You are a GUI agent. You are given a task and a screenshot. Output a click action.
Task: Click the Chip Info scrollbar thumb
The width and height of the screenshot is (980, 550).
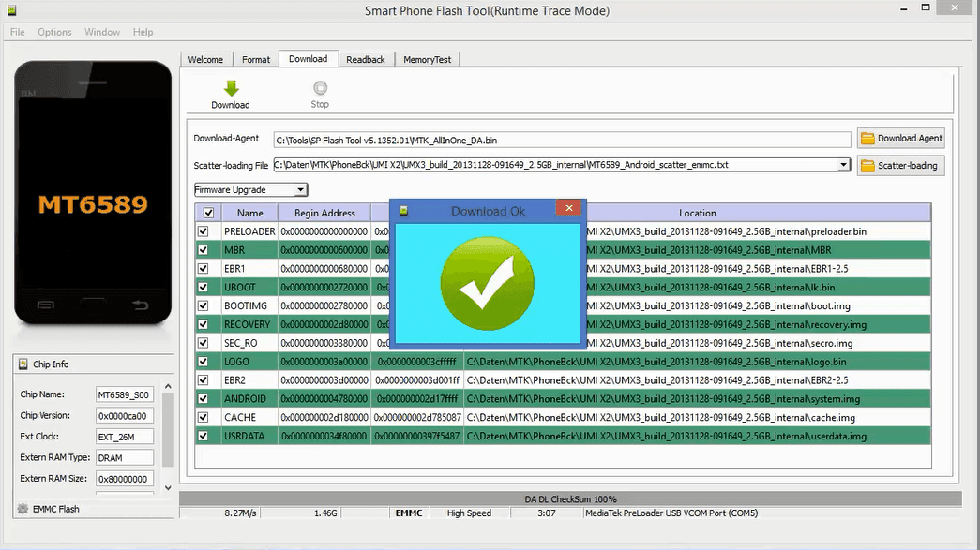[x=168, y=431]
